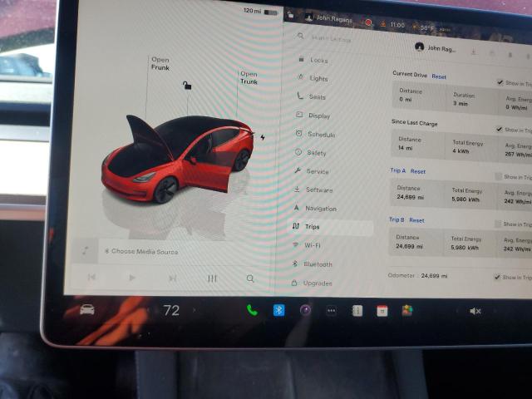Toggle Show in Trip for Current Drive
This screenshot has height=399, width=532.
point(500,83)
